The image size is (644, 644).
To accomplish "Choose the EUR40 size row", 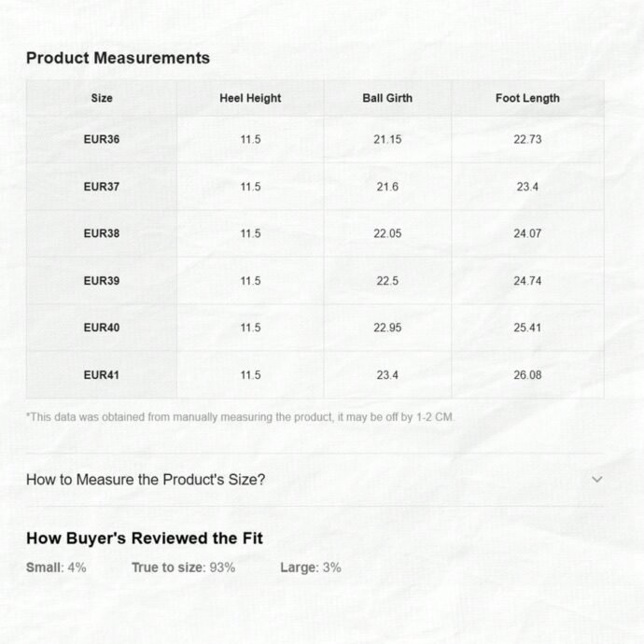I will point(315,328).
